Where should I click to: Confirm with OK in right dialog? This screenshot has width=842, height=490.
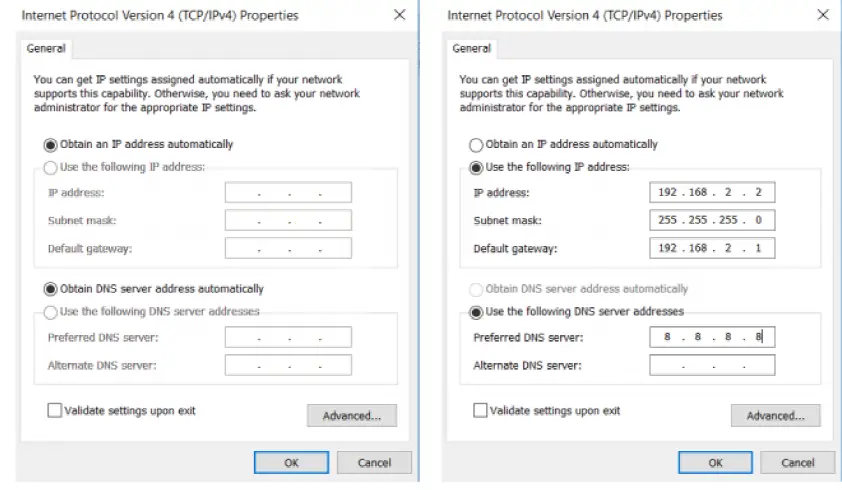[715, 463]
